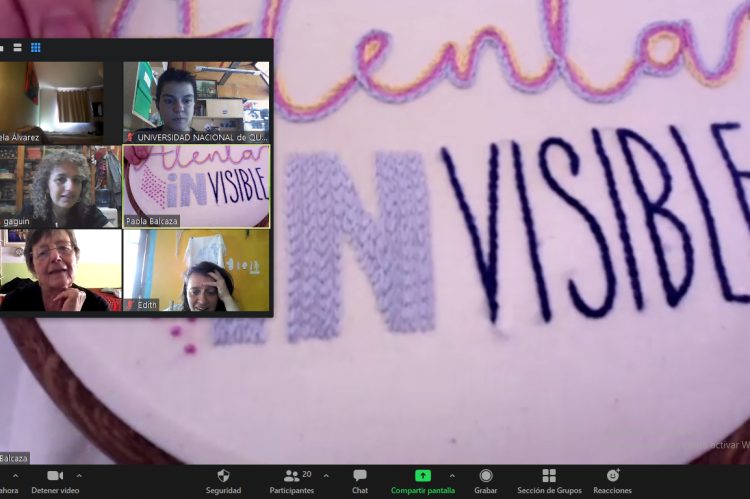
Task: Select Paola Balcaza's video thumbnail
Action: [x=196, y=185]
